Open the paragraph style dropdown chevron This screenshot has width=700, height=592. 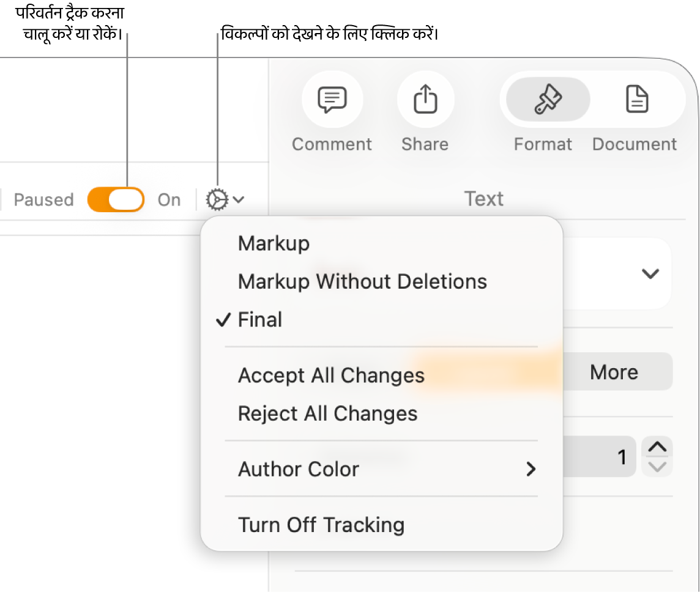(650, 273)
